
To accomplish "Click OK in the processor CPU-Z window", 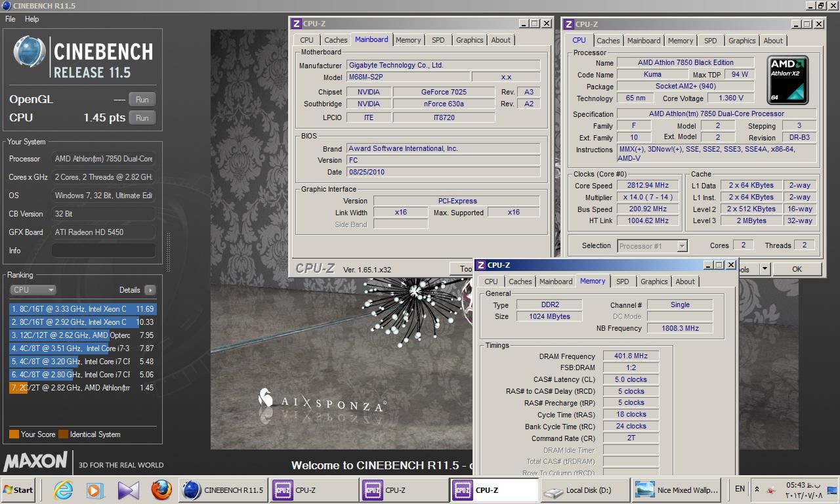I will [x=797, y=269].
